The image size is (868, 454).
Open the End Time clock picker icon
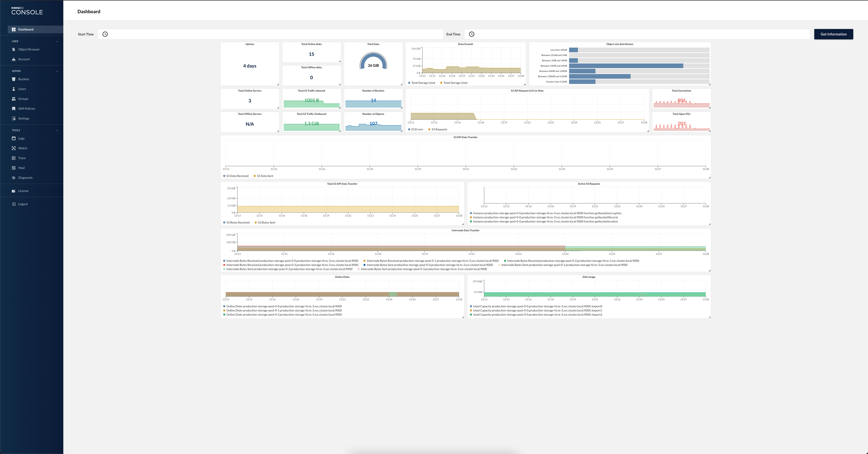(472, 34)
